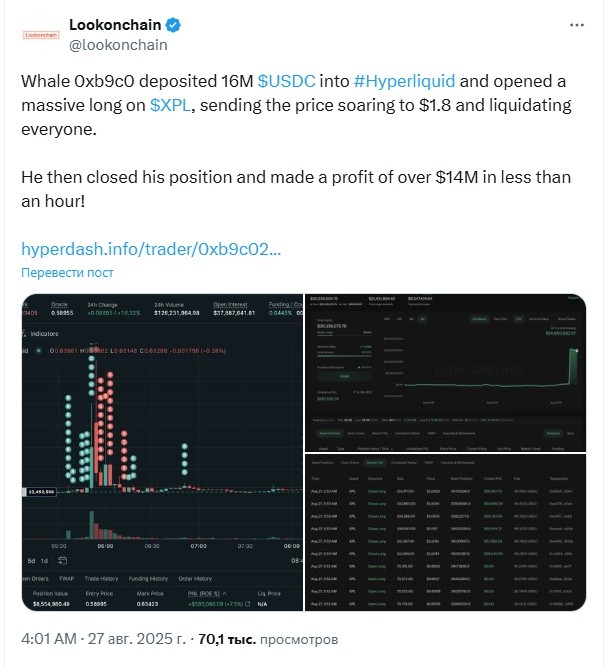Follow the hyperdash.info trader link
607x667 pixels.
coord(151,249)
